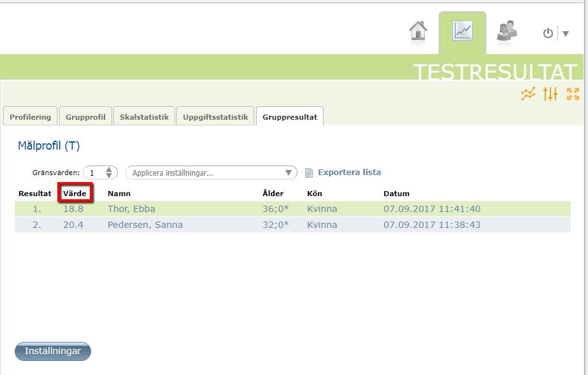Switch to the Profilering tab
588x375 pixels.
tap(30, 117)
